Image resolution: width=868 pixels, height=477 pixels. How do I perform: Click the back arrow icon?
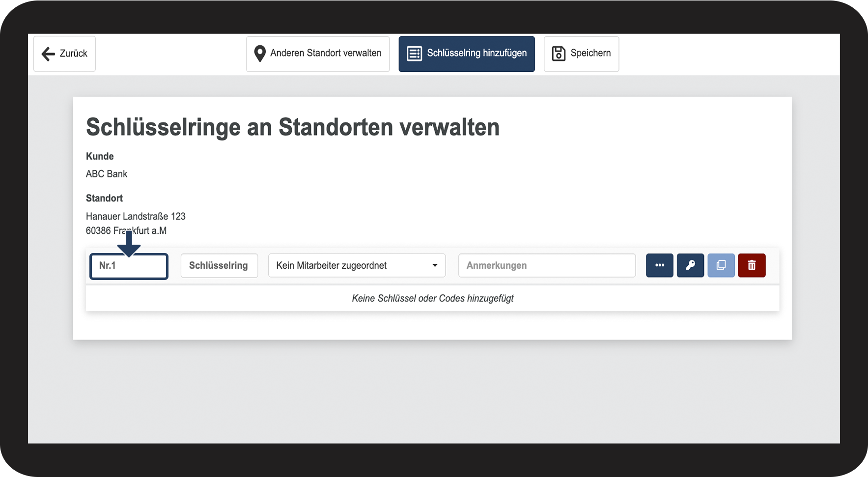[x=47, y=54]
